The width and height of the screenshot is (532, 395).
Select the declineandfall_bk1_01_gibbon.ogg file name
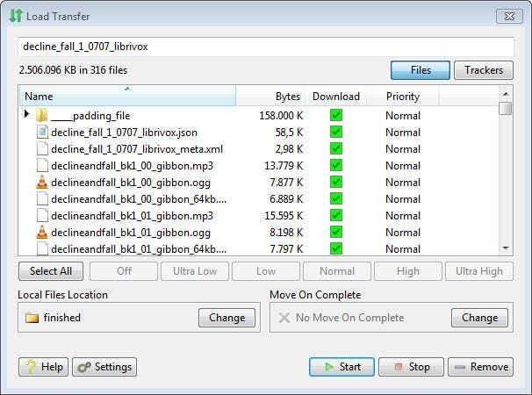click(131, 233)
